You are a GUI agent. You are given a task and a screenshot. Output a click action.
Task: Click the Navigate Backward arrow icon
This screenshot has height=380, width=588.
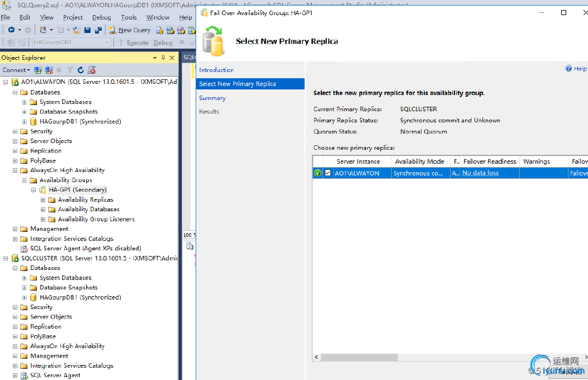11,30
